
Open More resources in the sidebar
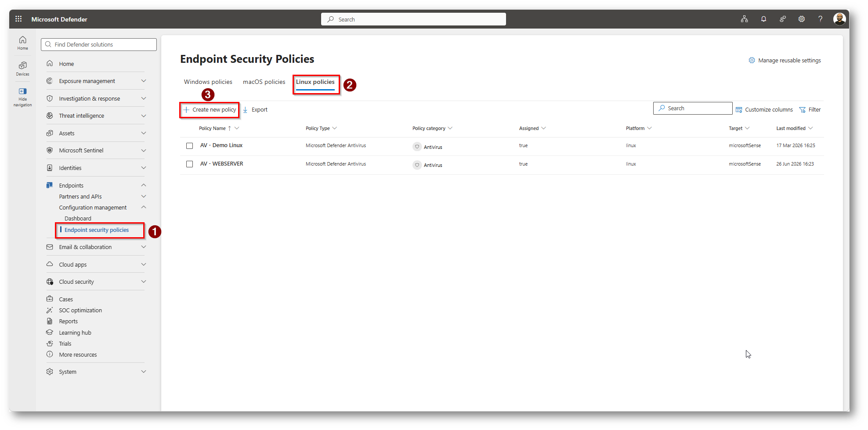78,354
